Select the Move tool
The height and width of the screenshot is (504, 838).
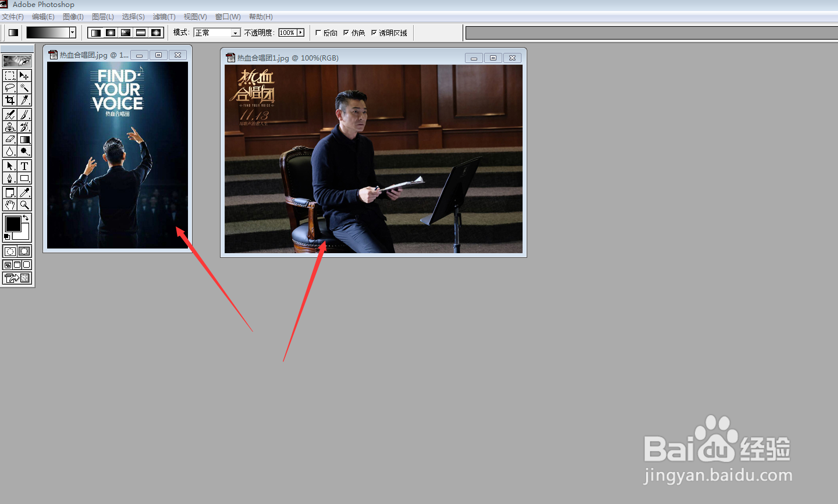24,76
